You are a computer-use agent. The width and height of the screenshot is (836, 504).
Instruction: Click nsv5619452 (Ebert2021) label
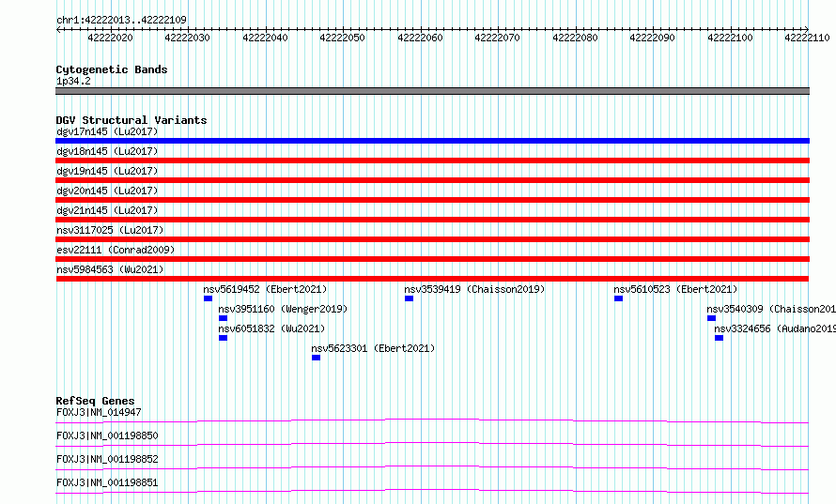point(265,289)
